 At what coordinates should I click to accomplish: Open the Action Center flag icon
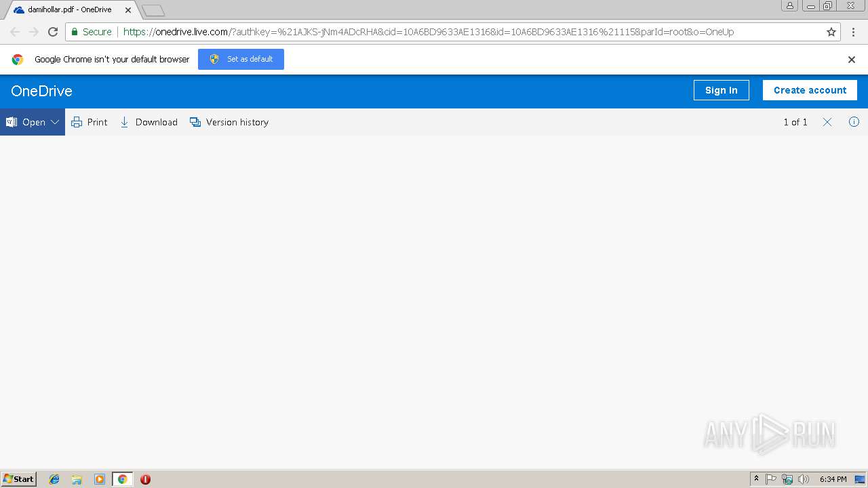coord(771,479)
